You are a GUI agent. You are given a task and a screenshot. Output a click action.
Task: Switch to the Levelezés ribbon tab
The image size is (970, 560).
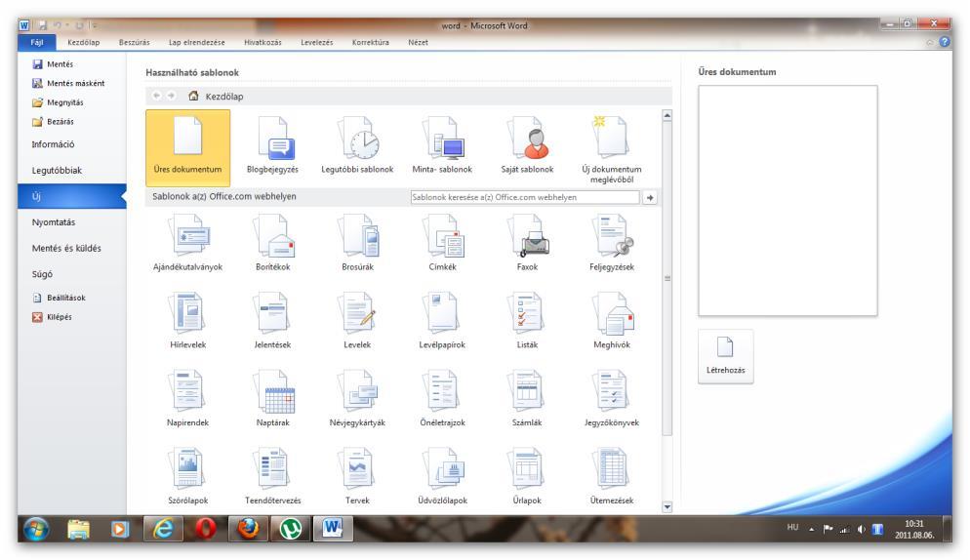tap(317, 42)
